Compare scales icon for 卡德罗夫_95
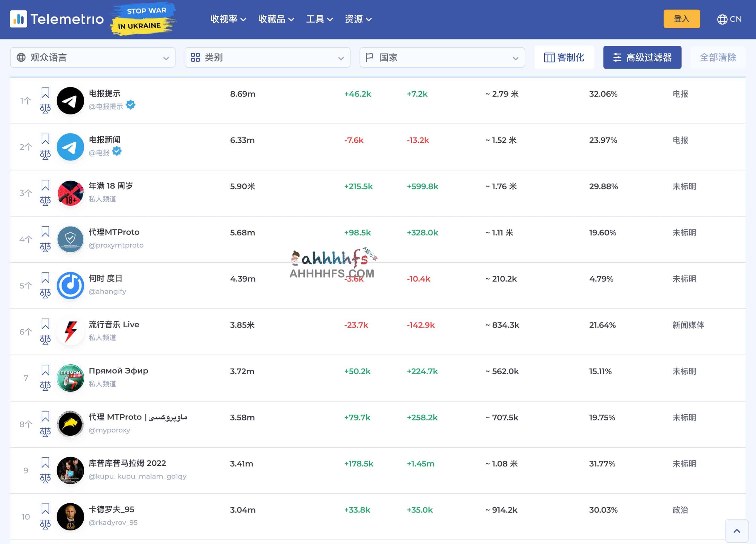This screenshot has width=756, height=544. [x=45, y=524]
